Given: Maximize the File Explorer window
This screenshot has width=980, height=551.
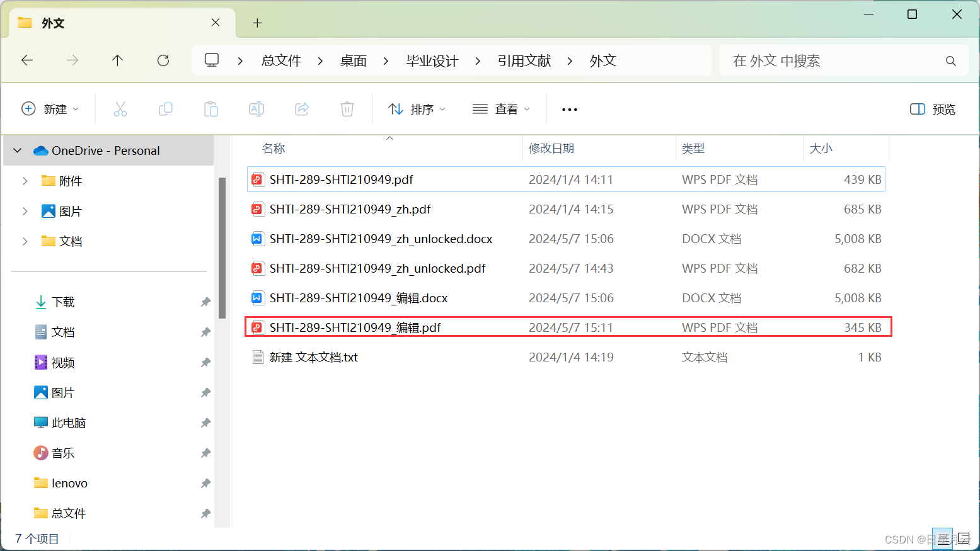Looking at the screenshot, I should pyautogui.click(x=912, y=14).
